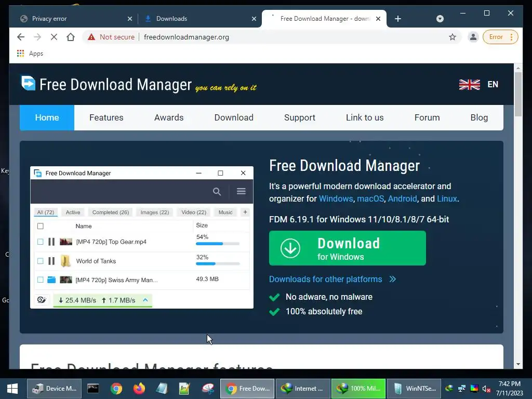
Task: Open the Chrome Error menu button
Action: click(x=500, y=37)
